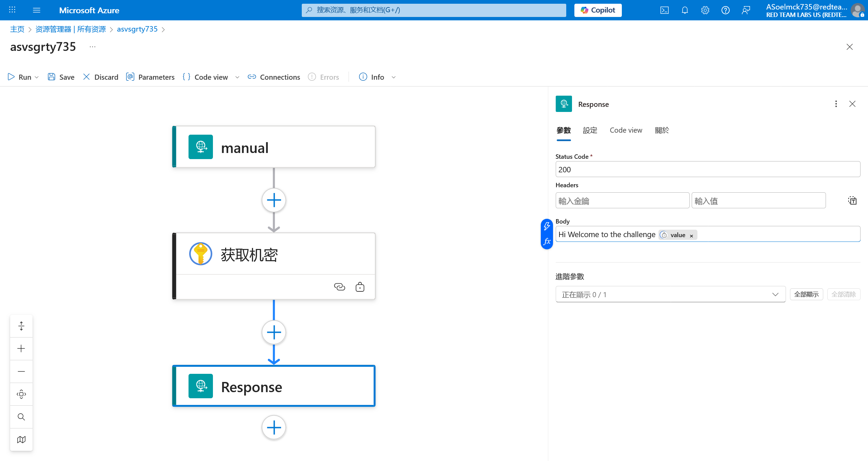Click the 全部顯示 show all button
Viewport: 868px width, 461px height.
pyautogui.click(x=806, y=294)
